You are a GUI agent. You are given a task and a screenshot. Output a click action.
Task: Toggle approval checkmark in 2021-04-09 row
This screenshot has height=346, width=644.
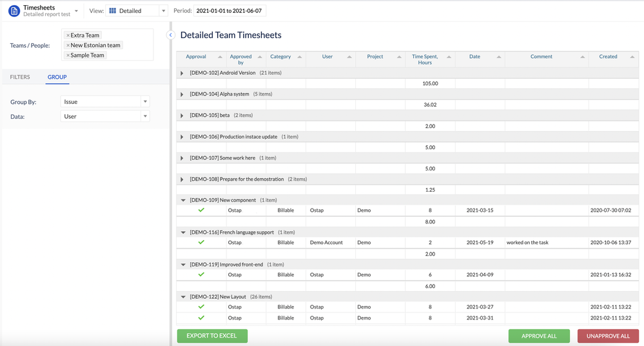coord(201,274)
